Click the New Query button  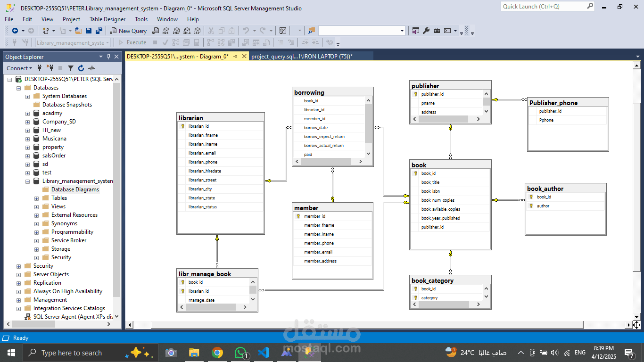pos(128,31)
